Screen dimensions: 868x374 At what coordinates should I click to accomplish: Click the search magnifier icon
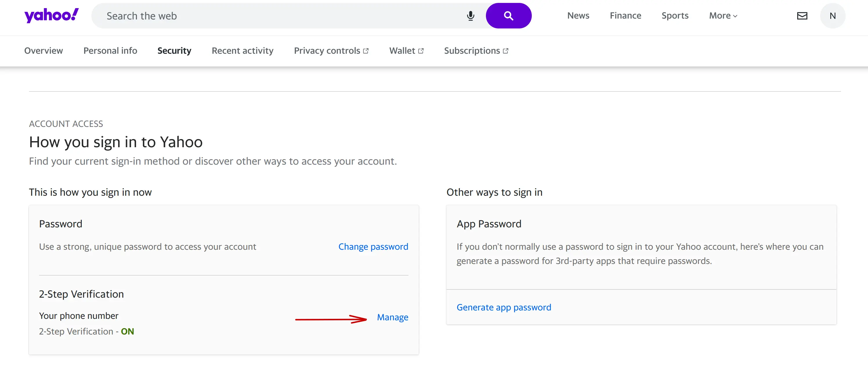click(508, 15)
